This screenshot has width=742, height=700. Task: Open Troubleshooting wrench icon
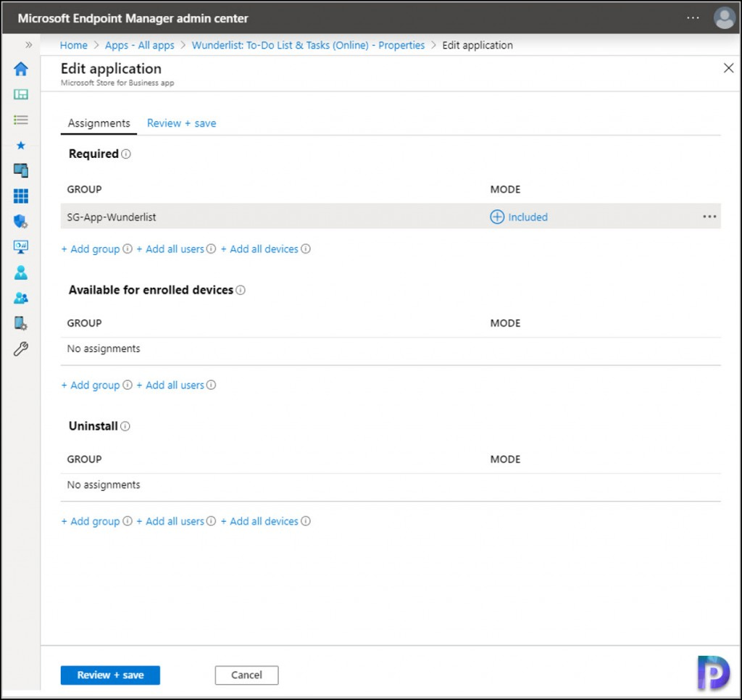coord(21,349)
